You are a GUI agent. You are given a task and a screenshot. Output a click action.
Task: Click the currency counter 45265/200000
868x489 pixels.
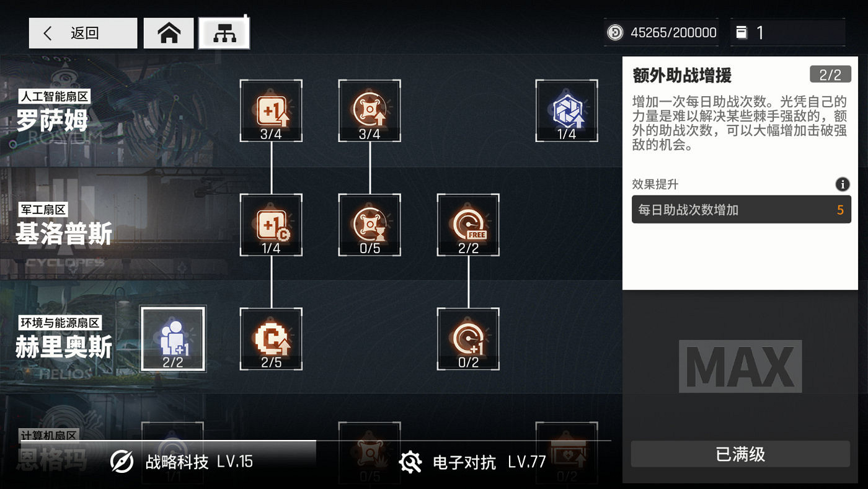coord(662,33)
